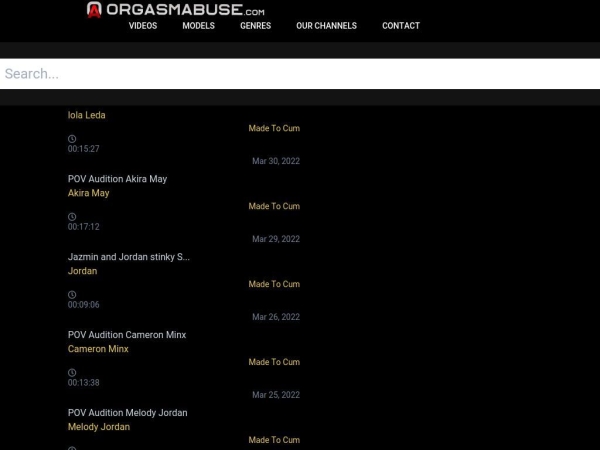The image size is (600, 450).
Task: Click the channel link above Mar 26, 2022
Action: pos(274,284)
